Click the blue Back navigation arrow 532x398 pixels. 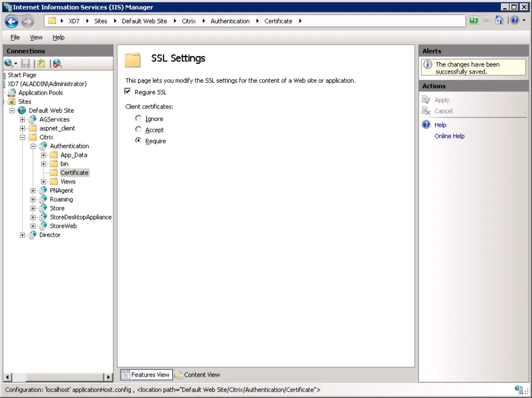(11, 21)
